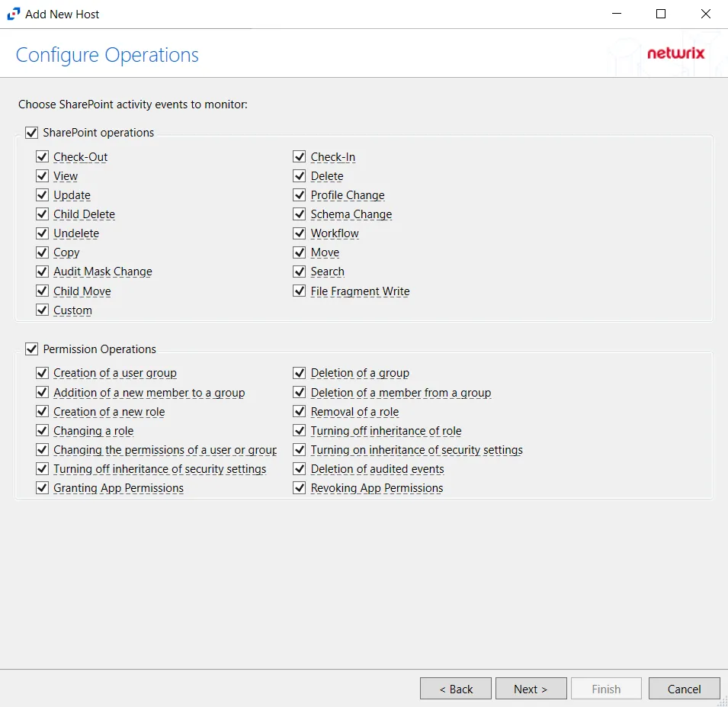
Task: Toggle Granting App Permissions checkbox
Action: pyautogui.click(x=42, y=488)
